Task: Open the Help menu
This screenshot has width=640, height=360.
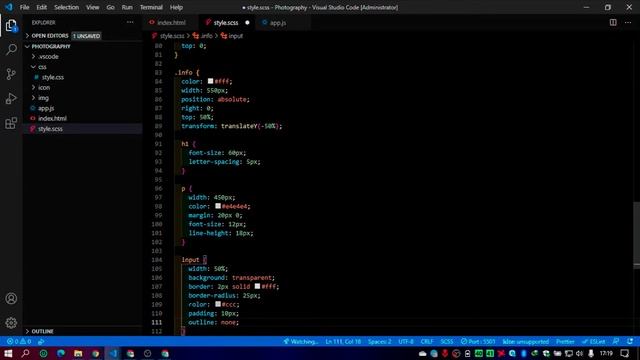Action: coord(176,7)
